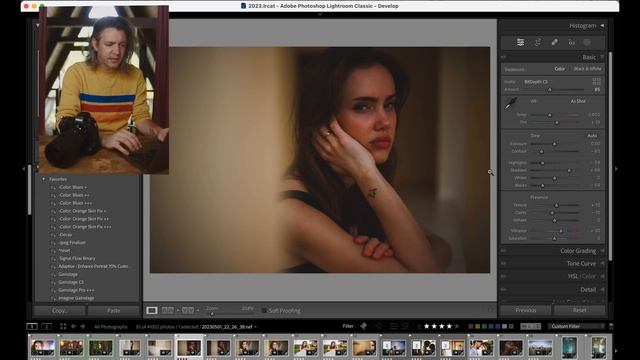
Task: Click the Paste settings button
Action: tap(113, 311)
